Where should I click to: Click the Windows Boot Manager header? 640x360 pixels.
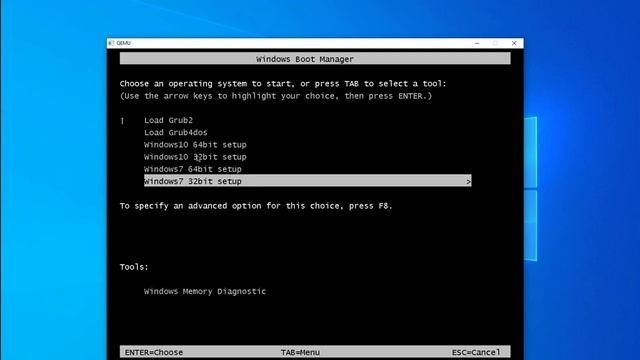[315, 59]
